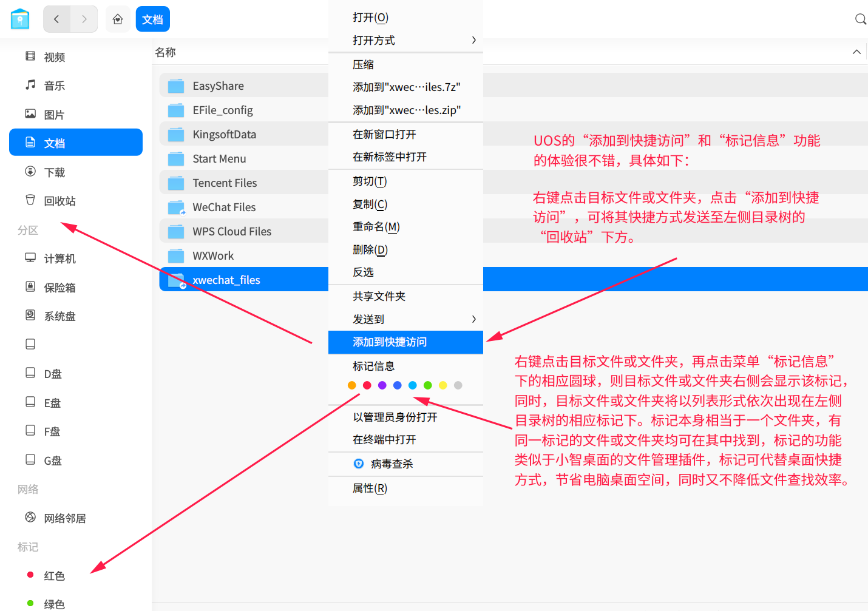Choose 共享文件夹 in the context menu
The width and height of the screenshot is (868, 611).
tap(405, 297)
